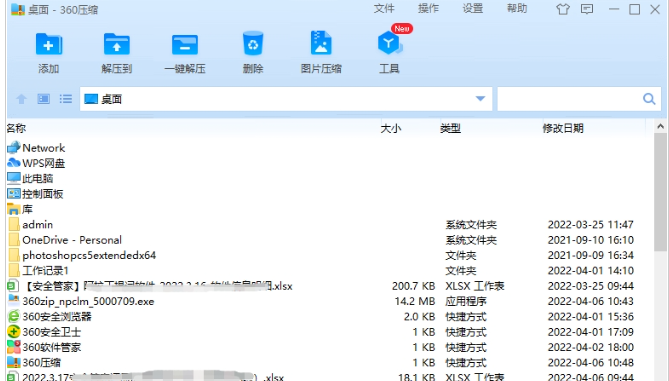
Task: Open the 工具 (Tools) icon
Action: tap(389, 44)
